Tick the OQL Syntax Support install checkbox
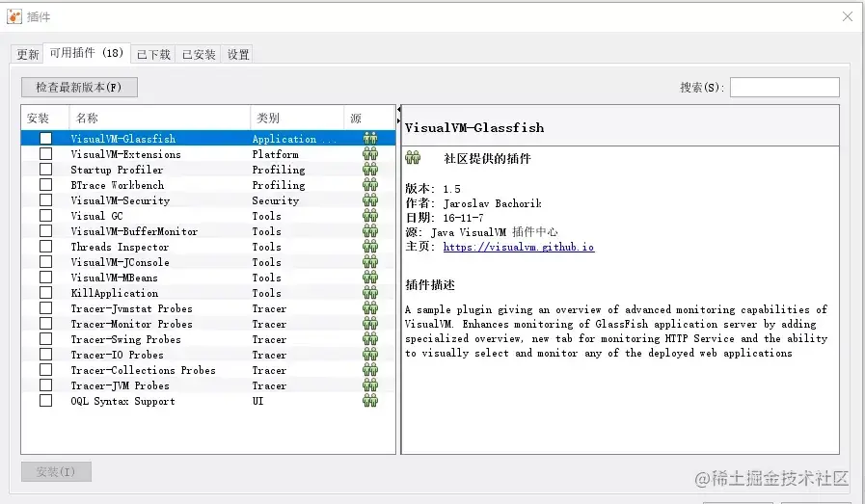The width and height of the screenshot is (865, 504). pyautogui.click(x=45, y=401)
